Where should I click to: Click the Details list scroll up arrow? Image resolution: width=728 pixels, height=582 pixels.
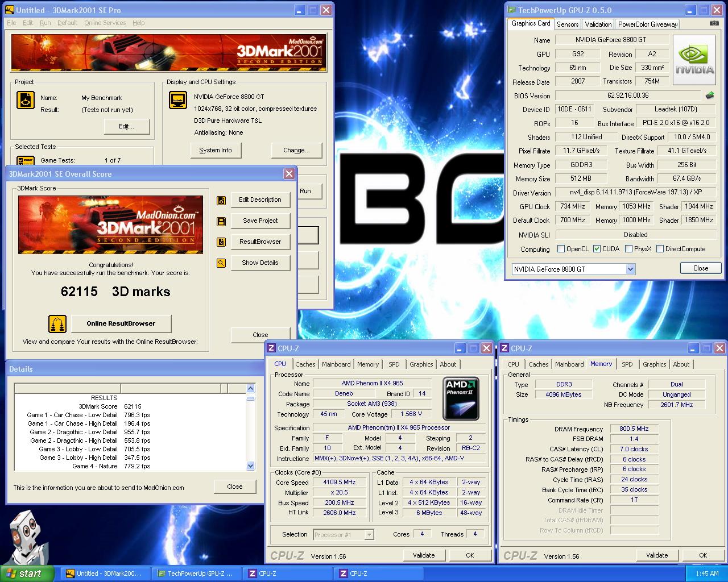click(x=251, y=389)
